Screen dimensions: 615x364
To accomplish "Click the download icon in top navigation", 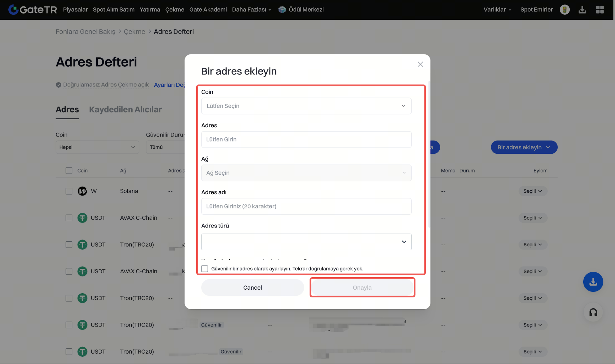I will coord(582,10).
